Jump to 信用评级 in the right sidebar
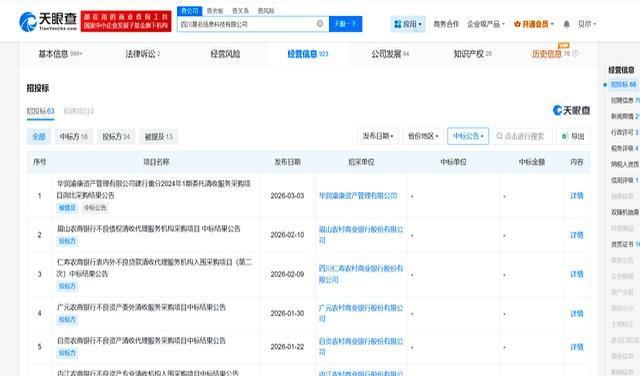The height and width of the screenshot is (376, 640). 625,180
